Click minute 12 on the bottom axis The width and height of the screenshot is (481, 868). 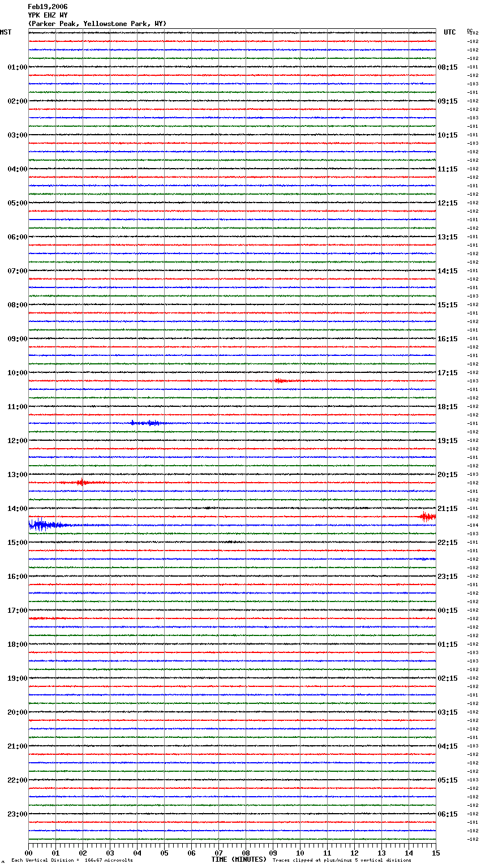355,853
